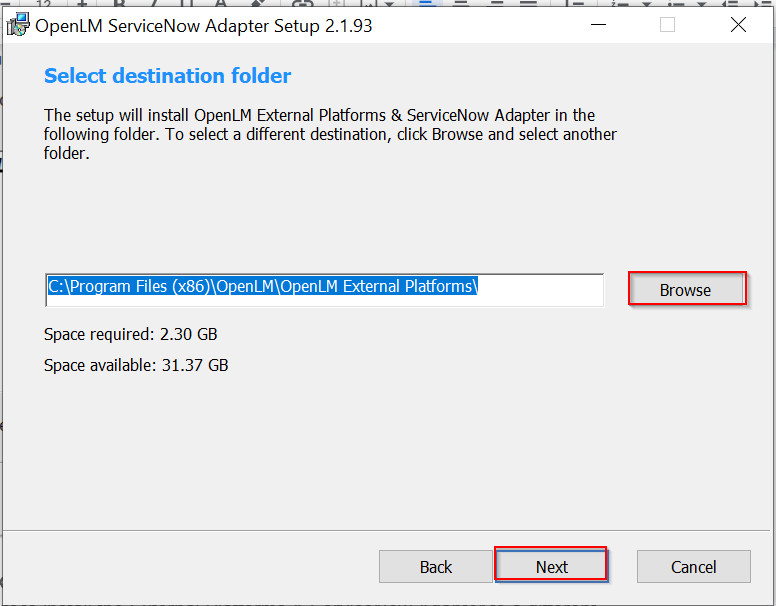This screenshot has width=776, height=606.
Task: Click the "Space available: 31.37 GB" label
Action: pyautogui.click(x=136, y=365)
